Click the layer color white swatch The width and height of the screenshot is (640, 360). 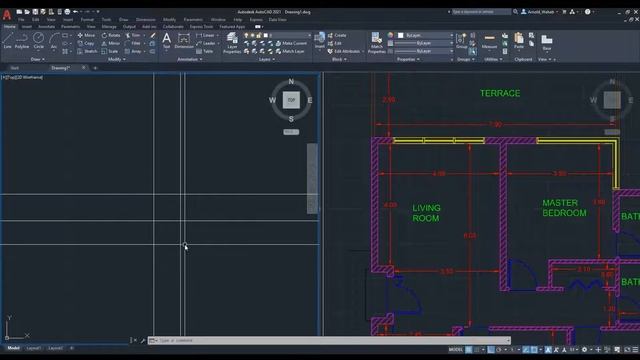click(265, 36)
